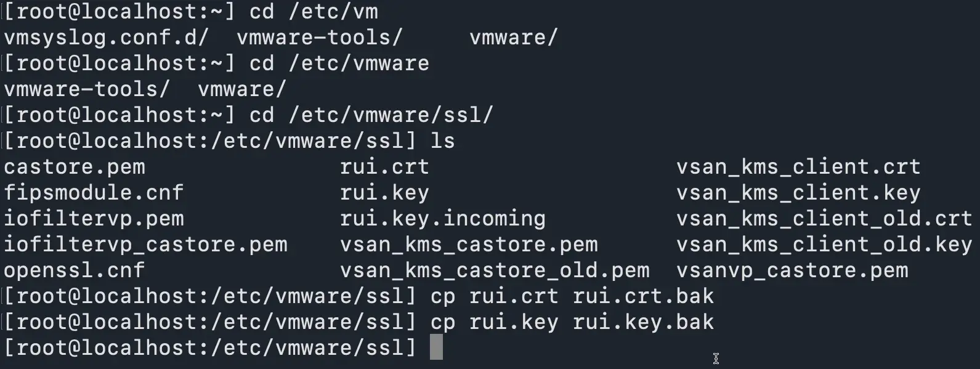The height and width of the screenshot is (369, 980).
Task: Click the ls command text
Action: (443, 141)
